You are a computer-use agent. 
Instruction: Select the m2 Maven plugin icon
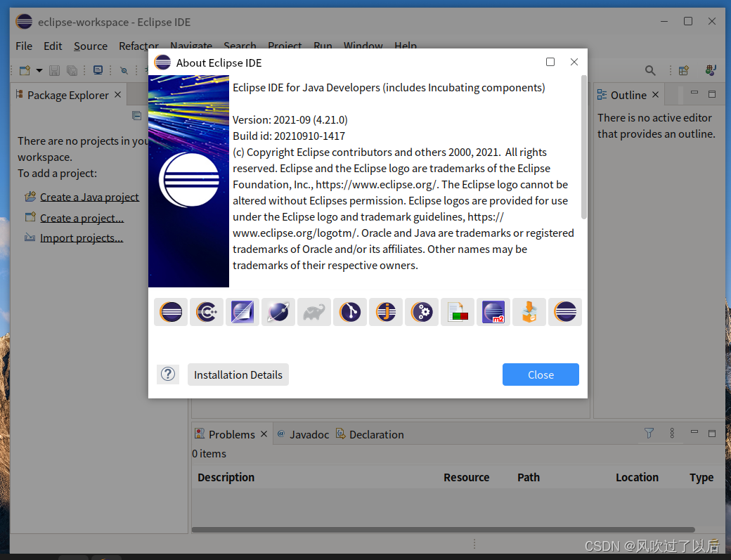pyautogui.click(x=493, y=312)
